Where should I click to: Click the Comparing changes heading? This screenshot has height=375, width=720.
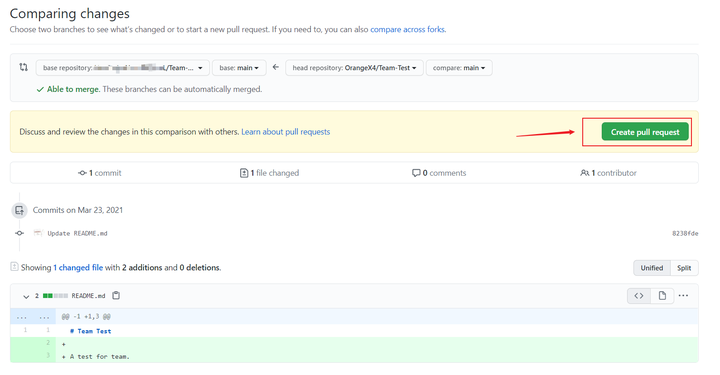point(70,14)
